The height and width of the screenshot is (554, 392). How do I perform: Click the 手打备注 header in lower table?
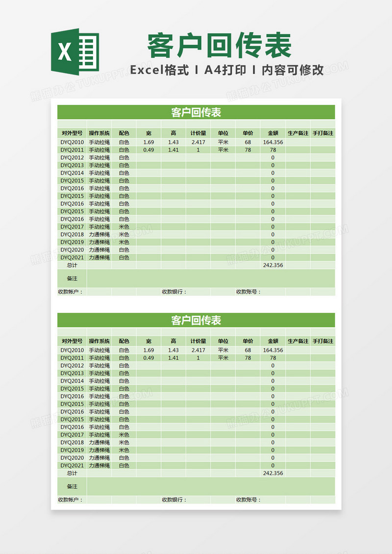click(x=323, y=341)
